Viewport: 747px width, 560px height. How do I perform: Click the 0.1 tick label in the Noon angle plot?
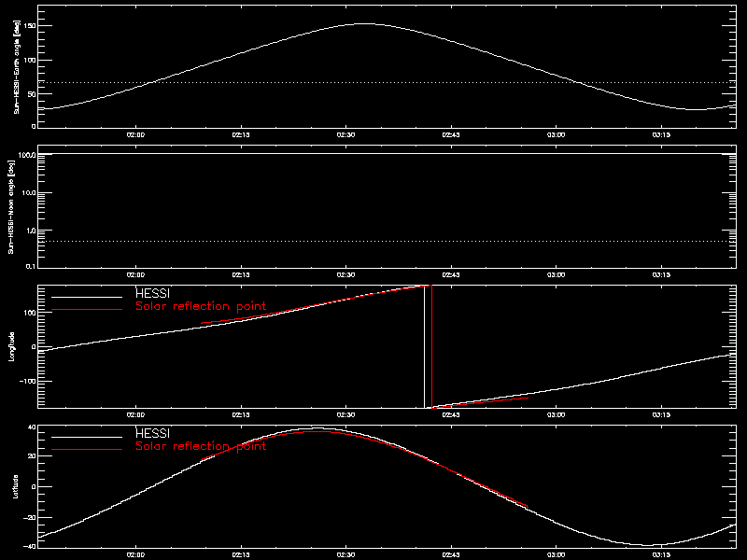pyautogui.click(x=31, y=266)
